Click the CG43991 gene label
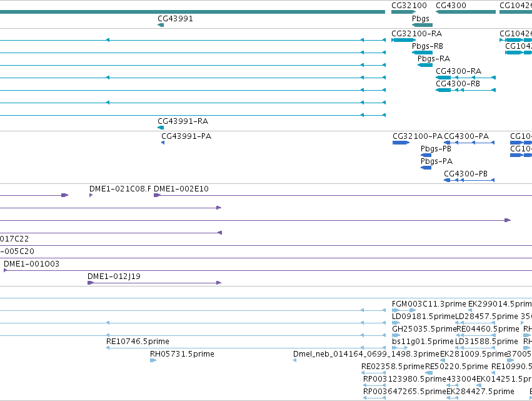 pos(175,19)
